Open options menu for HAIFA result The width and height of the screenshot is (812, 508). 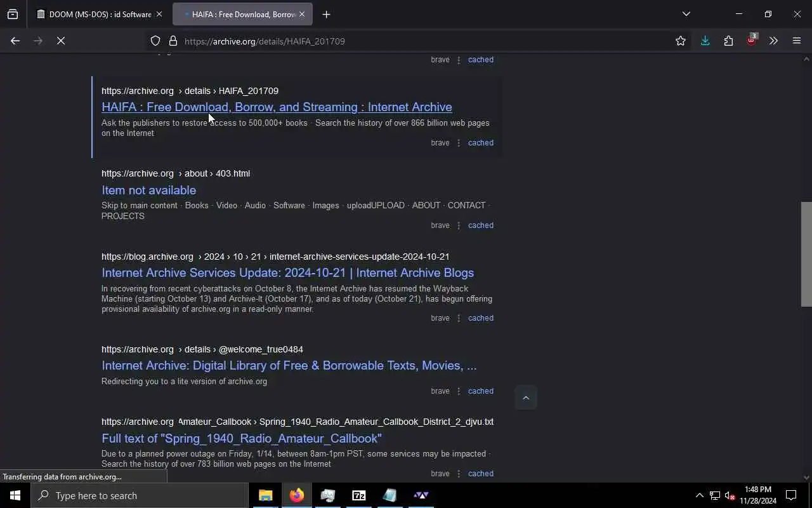(x=459, y=143)
